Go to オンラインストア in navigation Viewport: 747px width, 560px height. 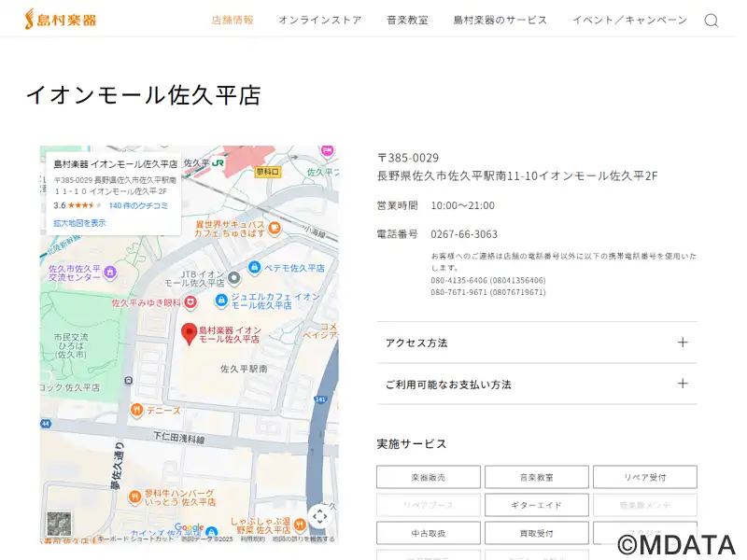click(x=319, y=20)
